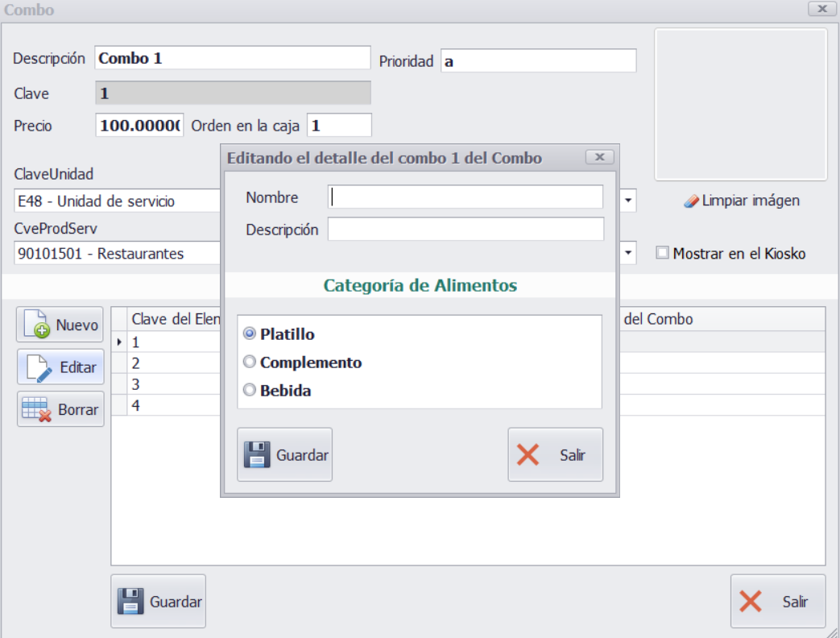The image size is (840, 638).
Task: Click the combo image preview box
Action: [740, 105]
